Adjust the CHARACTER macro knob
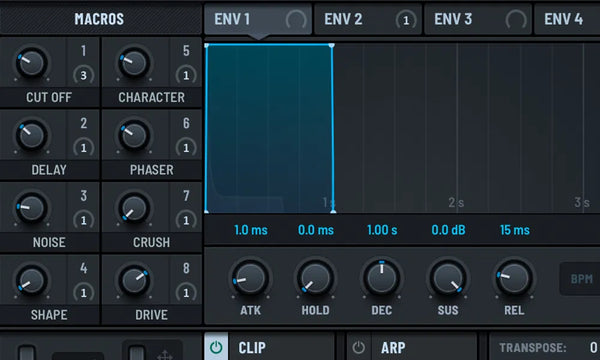The width and height of the screenshot is (600, 360). (134, 63)
